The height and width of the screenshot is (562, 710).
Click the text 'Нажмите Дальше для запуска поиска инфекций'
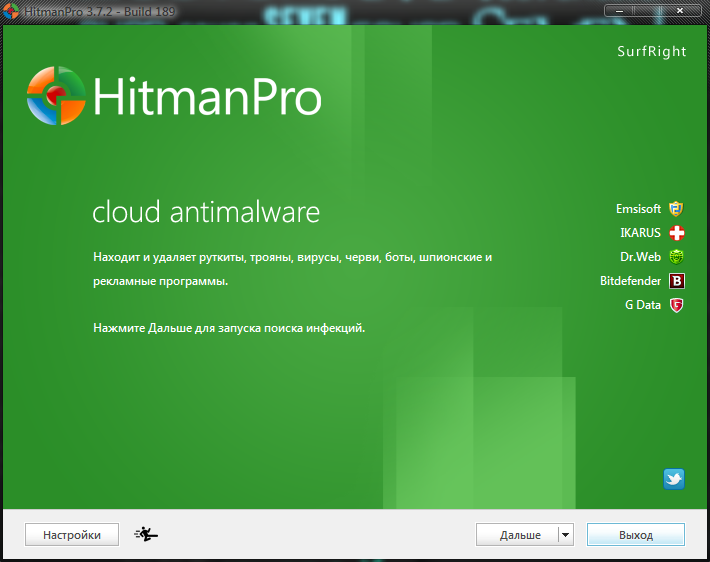229,328
